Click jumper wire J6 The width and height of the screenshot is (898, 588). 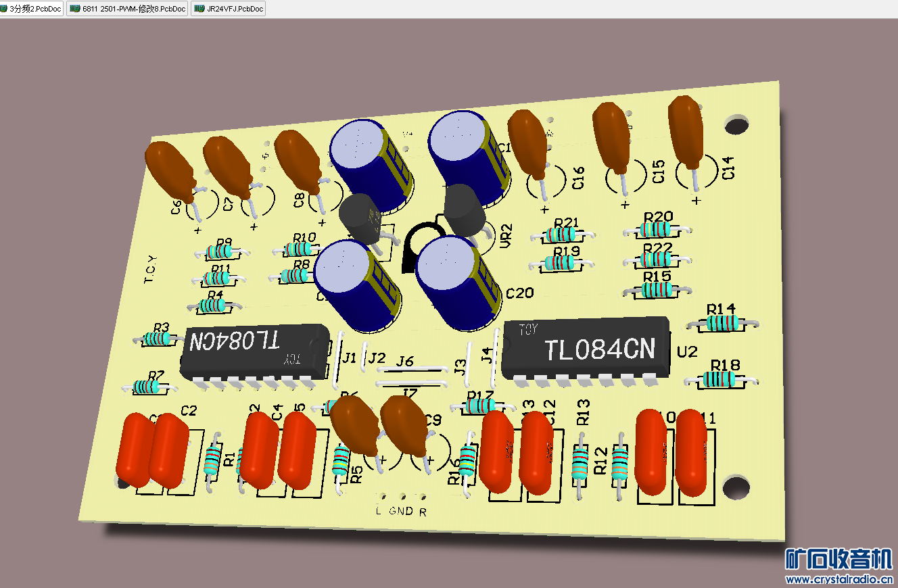pyautogui.click(x=411, y=368)
